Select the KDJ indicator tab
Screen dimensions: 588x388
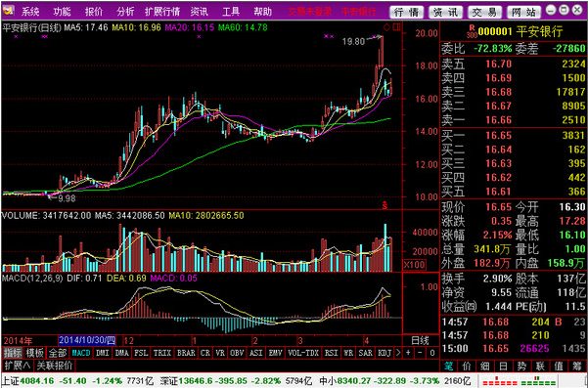(384, 353)
